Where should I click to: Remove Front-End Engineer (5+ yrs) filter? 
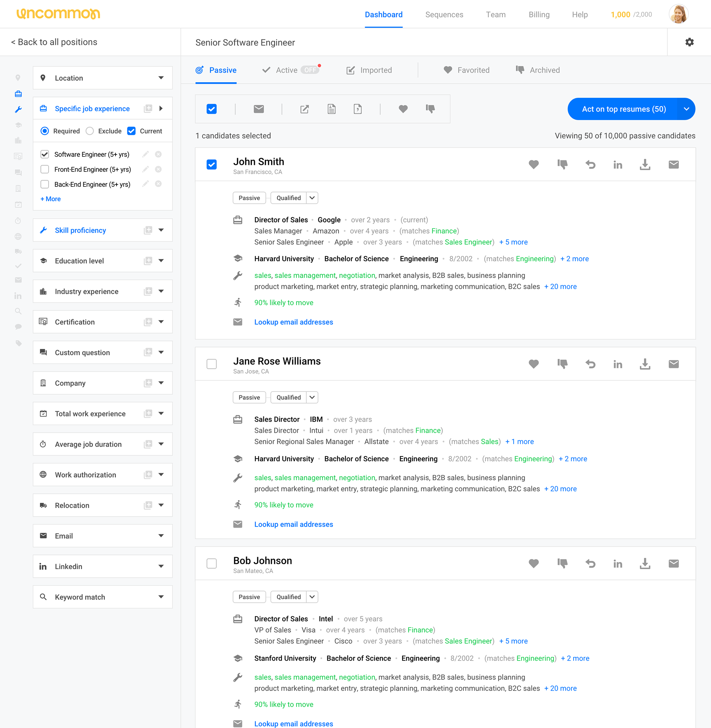click(x=158, y=169)
